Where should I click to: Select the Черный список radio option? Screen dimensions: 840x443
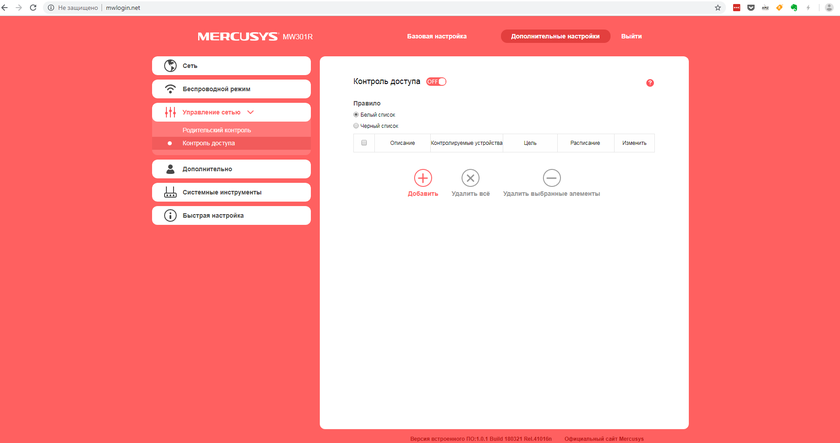[x=356, y=126]
